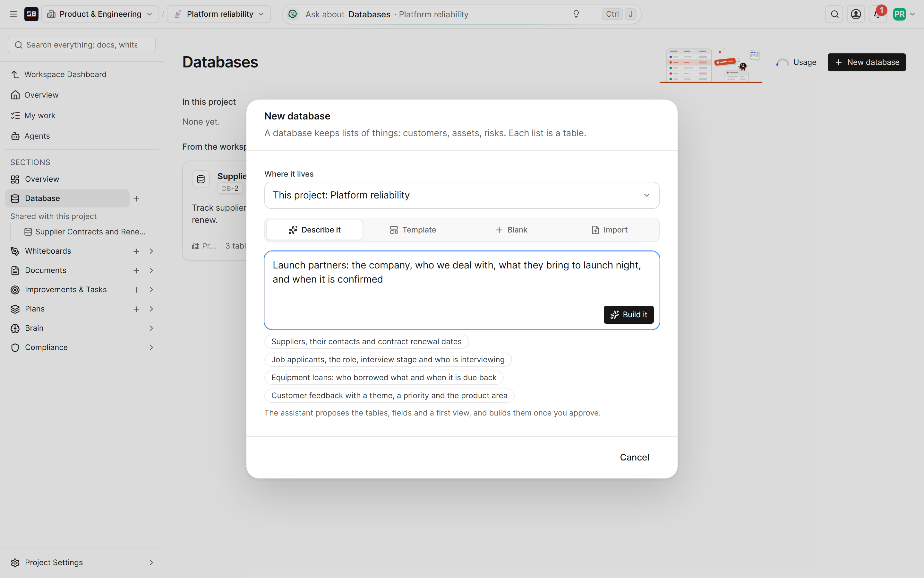Click the assistant face icon in Ask bar
924x578 pixels.
click(293, 14)
